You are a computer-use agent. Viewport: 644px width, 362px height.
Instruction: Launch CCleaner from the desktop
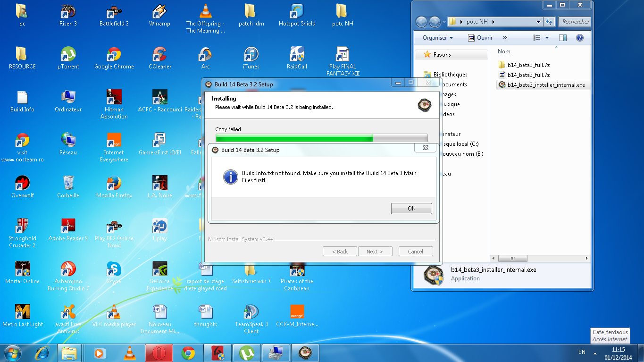[x=159, y=59]
